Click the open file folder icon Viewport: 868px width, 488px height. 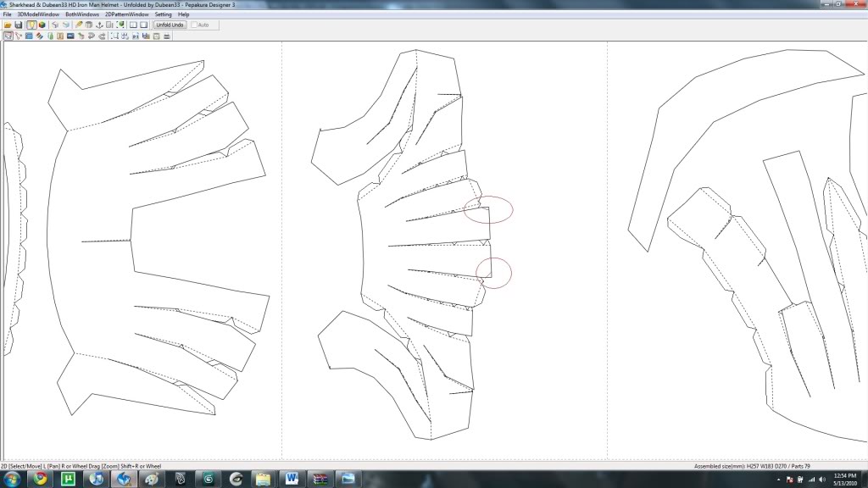(8, 25)
